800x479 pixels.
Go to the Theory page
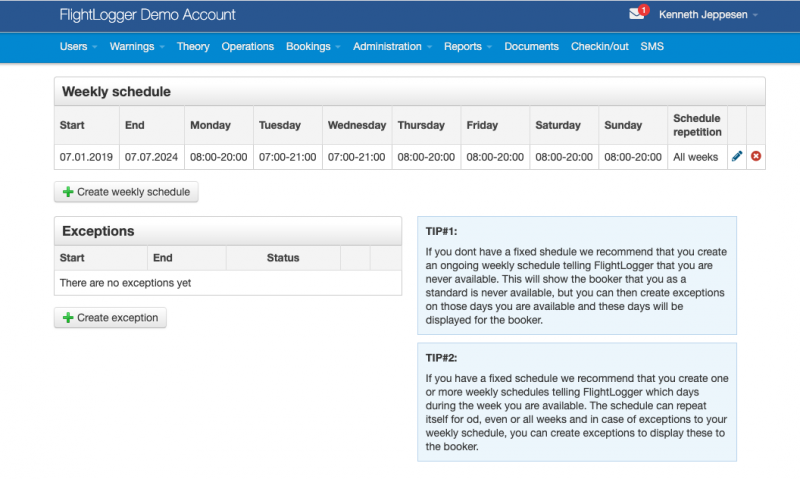coord(193,46)
